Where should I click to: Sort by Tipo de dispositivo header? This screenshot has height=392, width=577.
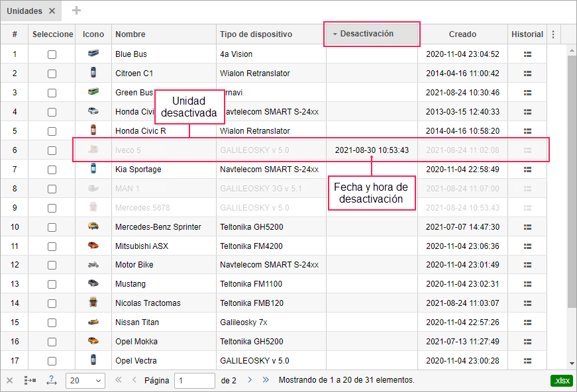coord(271,34)
